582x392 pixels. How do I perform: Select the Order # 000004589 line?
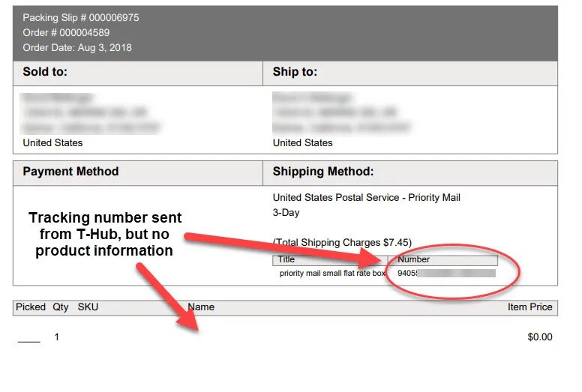(x=66, y=33)
